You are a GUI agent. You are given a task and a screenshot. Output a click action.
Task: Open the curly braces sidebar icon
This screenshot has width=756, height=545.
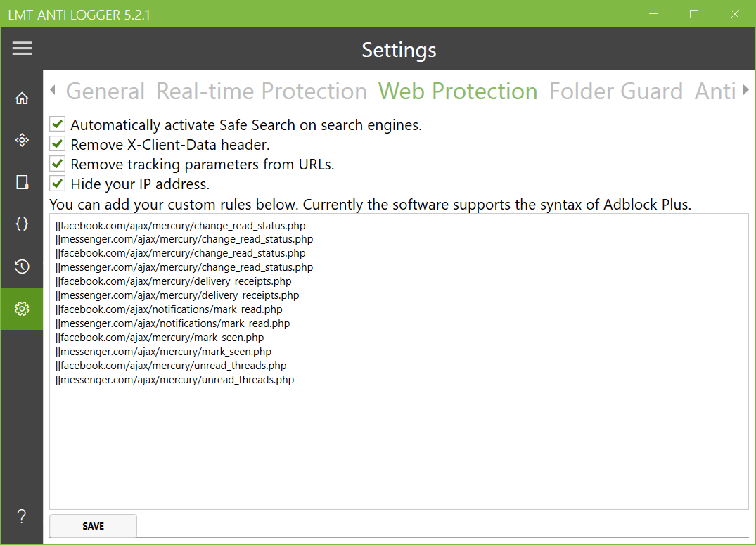coord(22,224)
